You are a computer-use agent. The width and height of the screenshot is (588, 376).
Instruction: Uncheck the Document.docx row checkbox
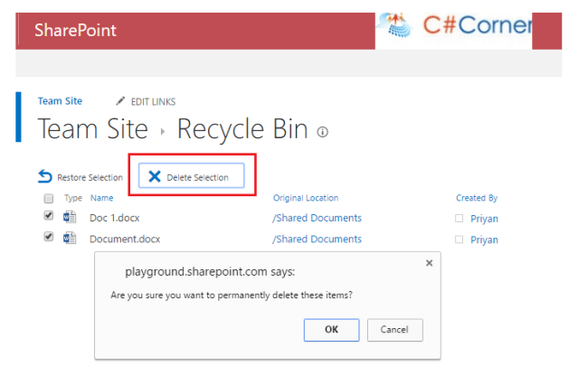[x=48, y=238]
